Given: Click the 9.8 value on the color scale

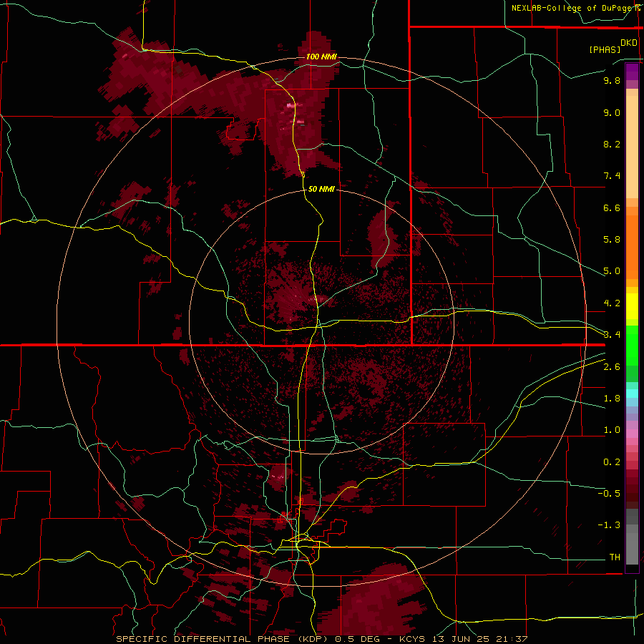Looking at the screenshot, I should point(612,80).
